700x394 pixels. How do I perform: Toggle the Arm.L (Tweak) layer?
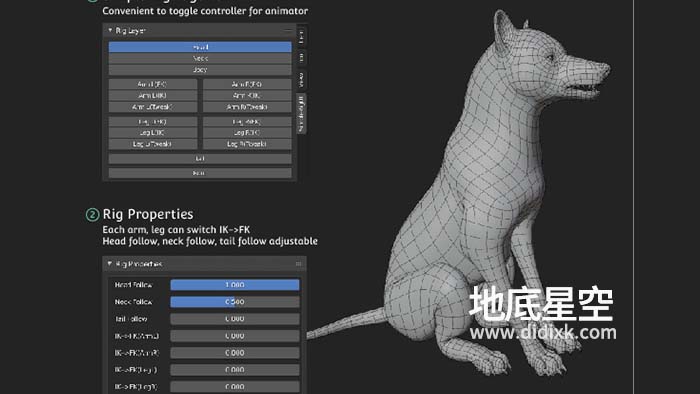pyautogui.click(x=153, y=107)
